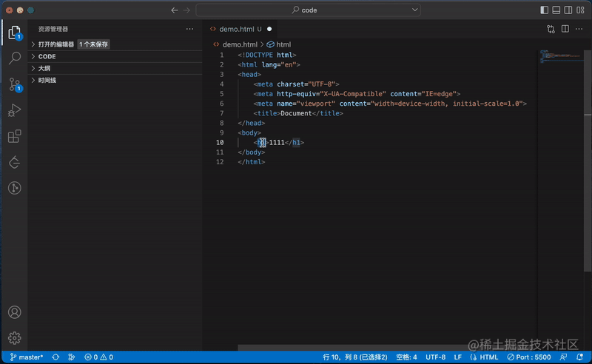Click the status bar git graph icon

pyautogui.click(x=71, y=357)
